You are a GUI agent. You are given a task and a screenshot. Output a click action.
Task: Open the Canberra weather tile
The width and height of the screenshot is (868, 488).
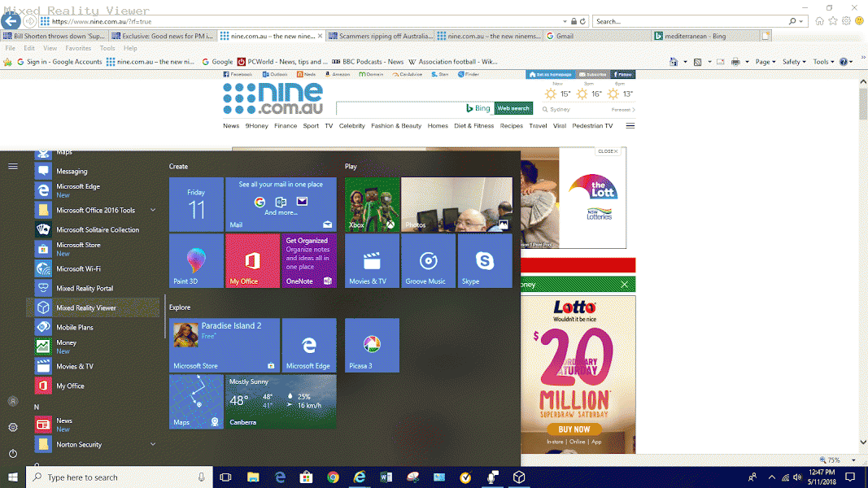coord(281,402)
